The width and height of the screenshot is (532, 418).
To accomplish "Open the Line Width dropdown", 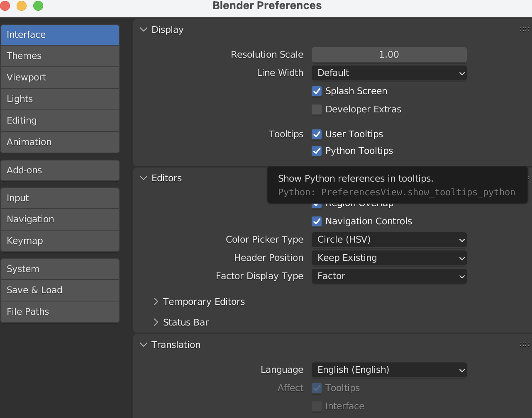I will pyautogui.click(x=389, y=73).
